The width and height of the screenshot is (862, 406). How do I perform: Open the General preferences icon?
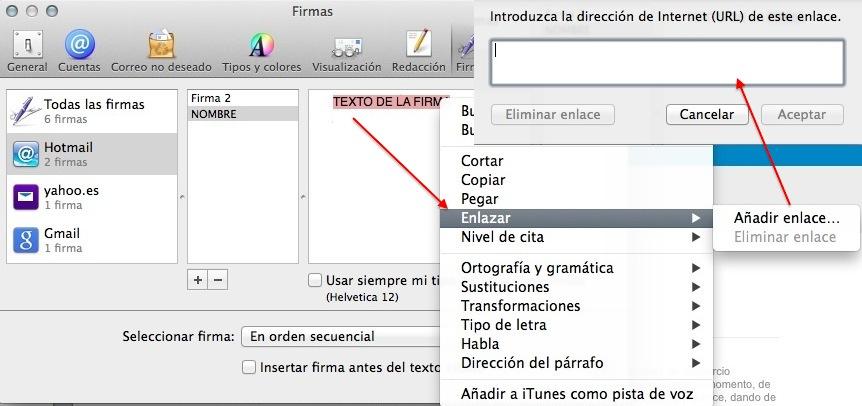(x=27, y=48)
